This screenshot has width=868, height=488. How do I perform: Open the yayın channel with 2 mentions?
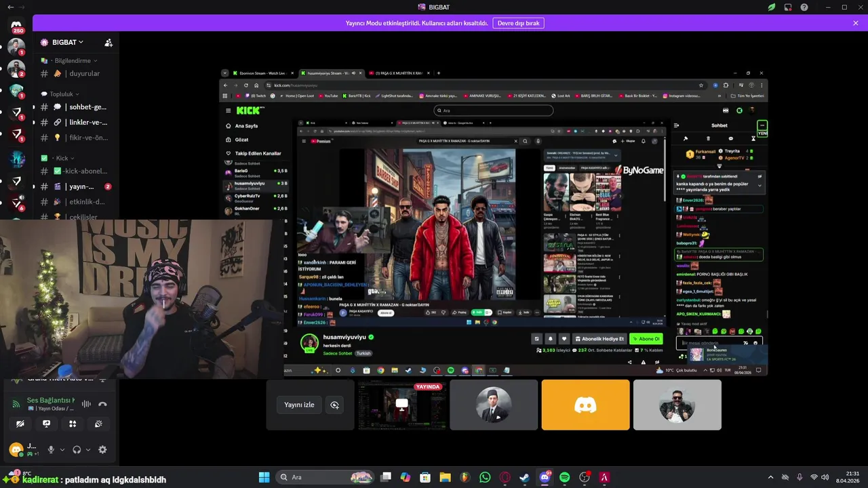coord(76,186)
